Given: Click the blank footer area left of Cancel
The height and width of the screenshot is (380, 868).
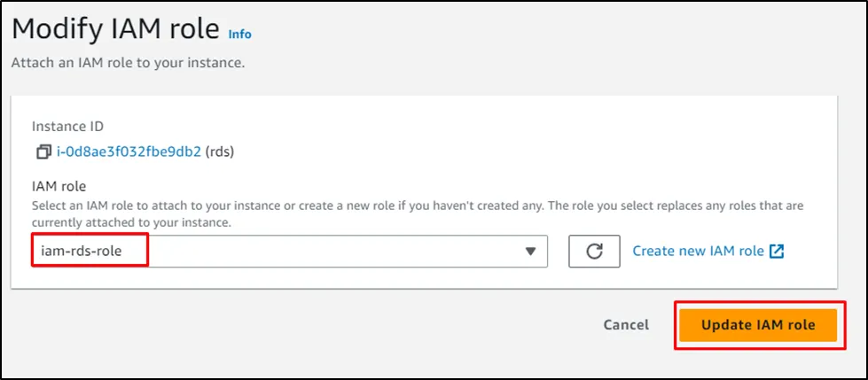Looking at the screenshot, I should (310, 325).
